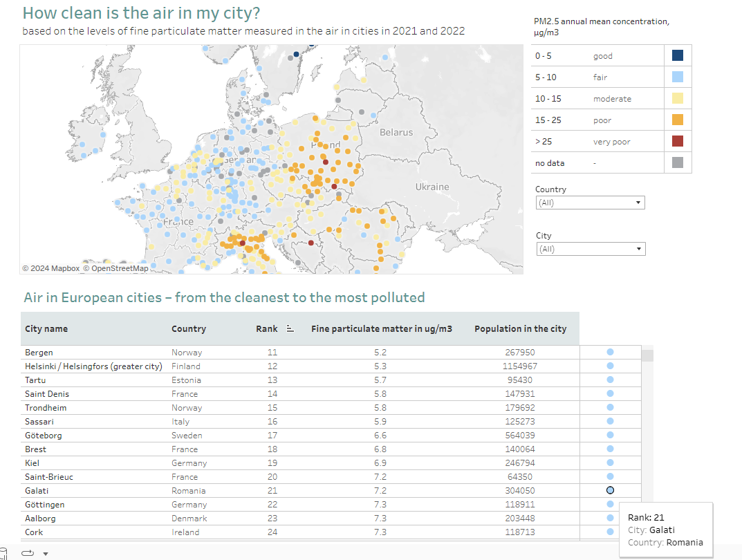Image resolution: width=742 pixels, height=560 pixels.
Task: Select the orange 'poor' legend swatch
Action: (678, 120)
